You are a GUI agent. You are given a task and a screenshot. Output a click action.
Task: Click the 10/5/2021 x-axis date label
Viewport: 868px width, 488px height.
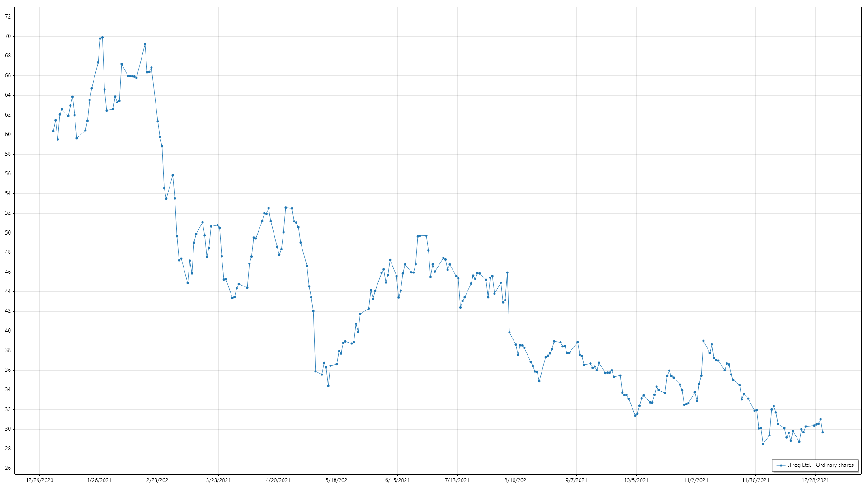tap(636, 480)
